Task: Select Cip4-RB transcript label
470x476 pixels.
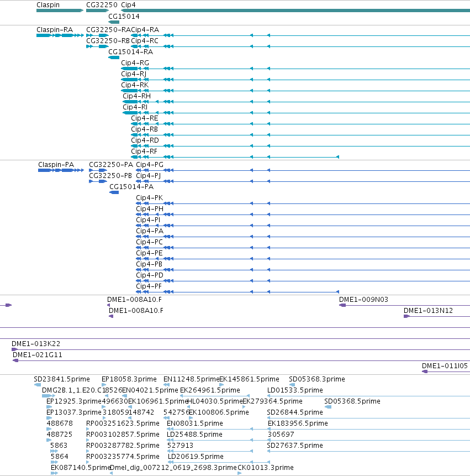Action: pos(144,129)
